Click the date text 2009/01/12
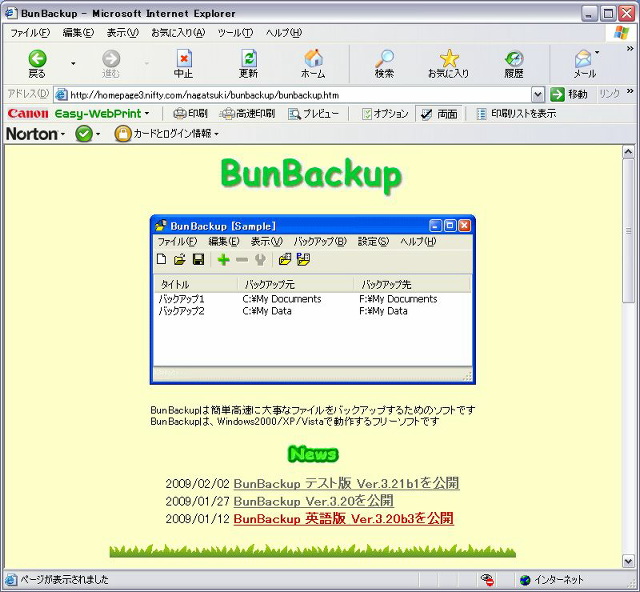Viewport: 640px width, 592px height. pyautogui.click(x=198, y=519)
